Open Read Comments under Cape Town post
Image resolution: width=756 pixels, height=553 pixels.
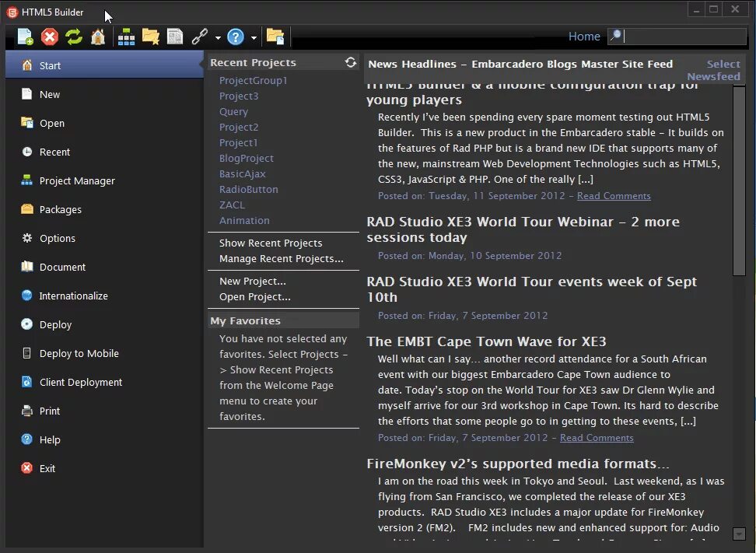pyautogui.click(x=597, y=438)
